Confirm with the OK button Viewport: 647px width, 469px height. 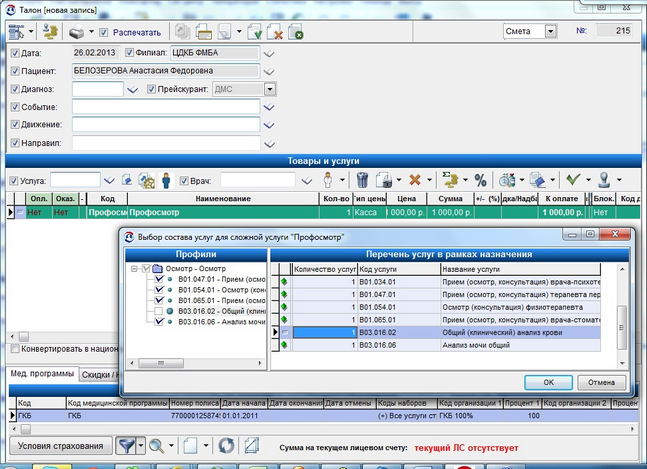pyautogui.click(x=548, y=382)
